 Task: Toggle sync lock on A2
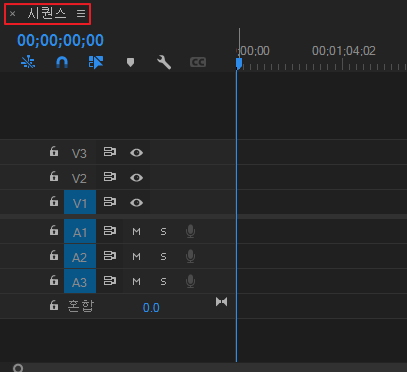[110, 256]
